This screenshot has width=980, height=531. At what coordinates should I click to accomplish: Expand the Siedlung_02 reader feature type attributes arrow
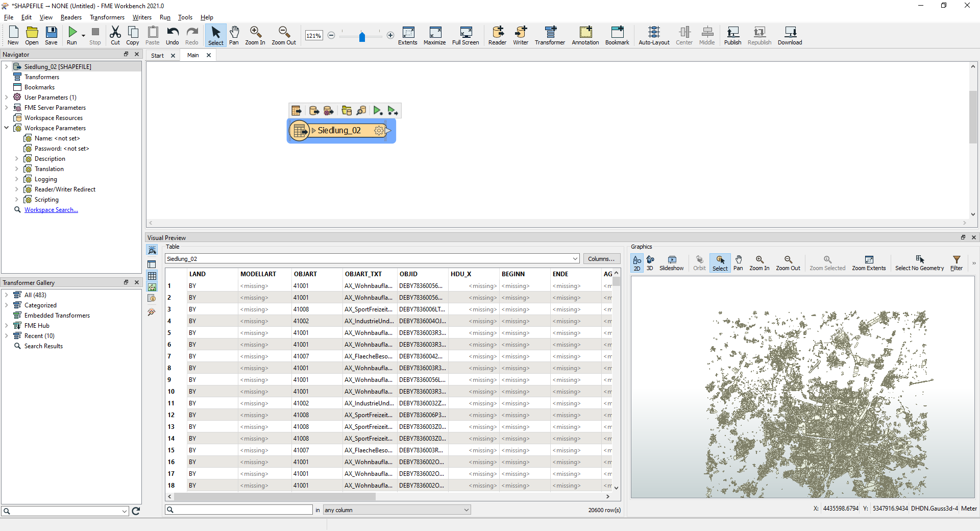[x=313, y=131]
